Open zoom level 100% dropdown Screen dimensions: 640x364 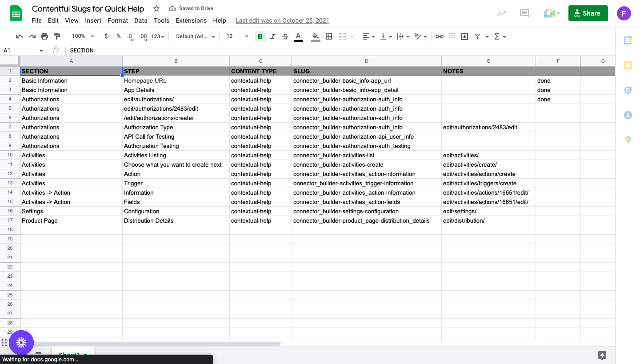[83, 36]
